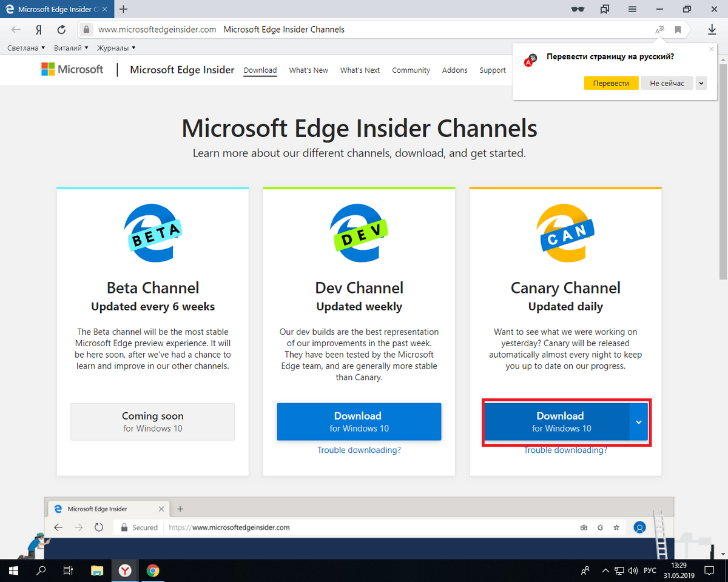Viewport: 728px width, 582px height.
Task: Click the Не сейчас button
Action: pyautogui.click(x=667, y=83)
